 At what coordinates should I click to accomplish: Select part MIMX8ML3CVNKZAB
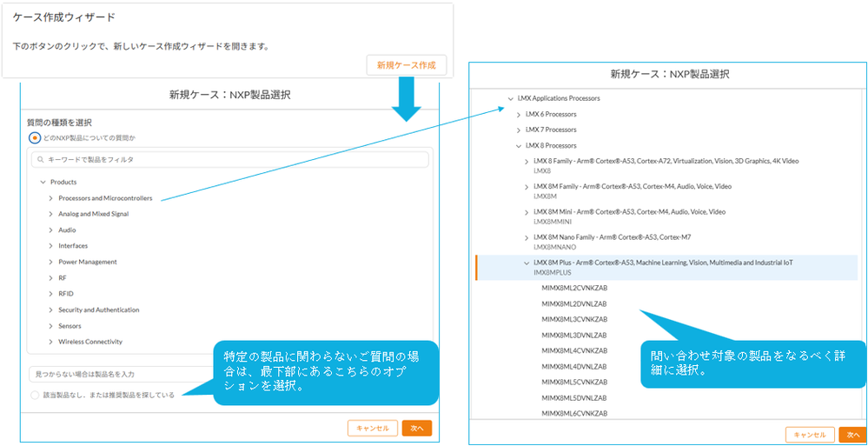click(x=574, y=320)
